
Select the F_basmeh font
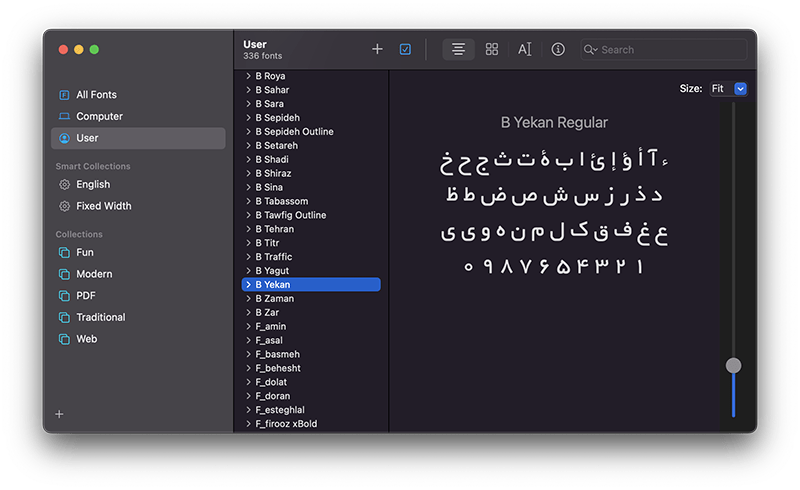(278, 354)
